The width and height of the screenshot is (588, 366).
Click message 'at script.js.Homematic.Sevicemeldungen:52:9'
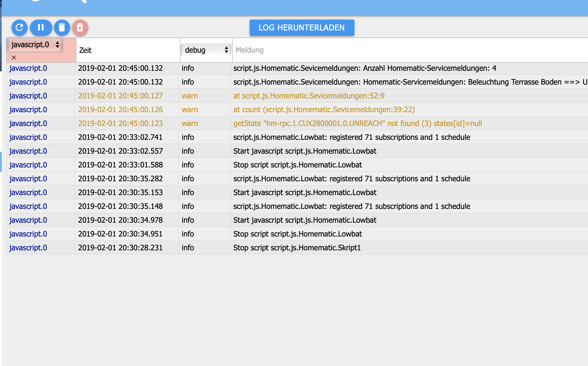(x=309, y=96)
